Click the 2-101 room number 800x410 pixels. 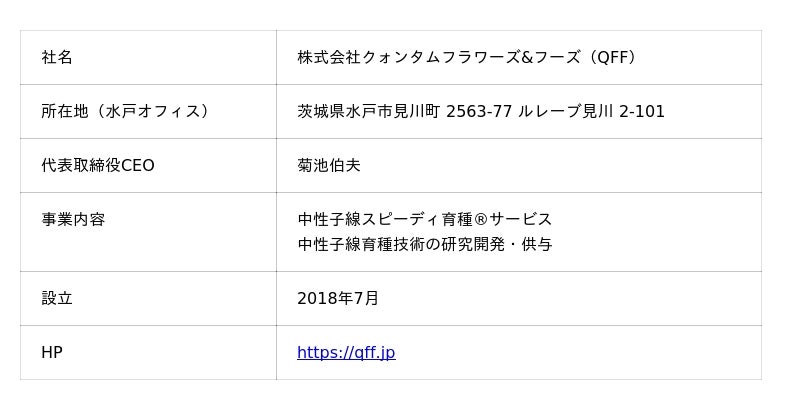click(642, 111)
